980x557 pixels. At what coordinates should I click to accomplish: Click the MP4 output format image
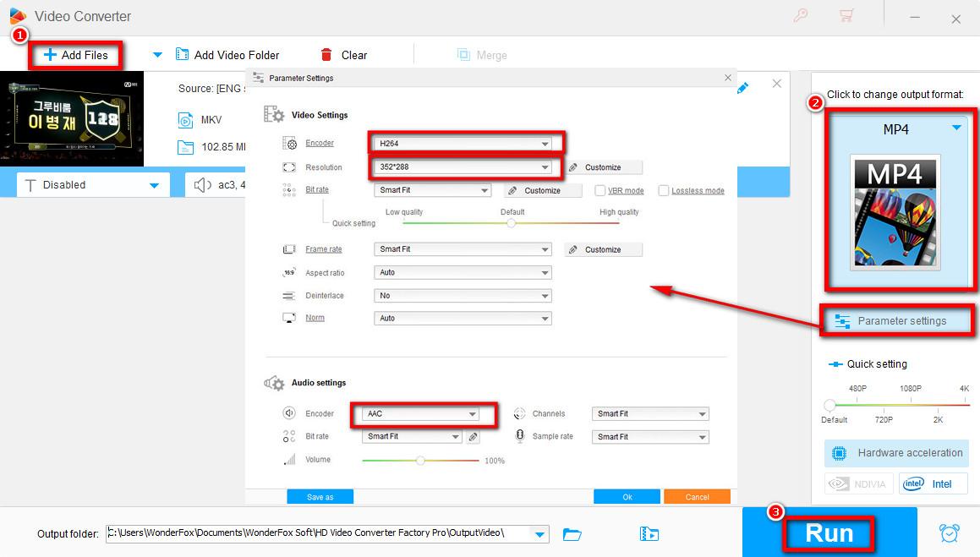pos(895,212)
